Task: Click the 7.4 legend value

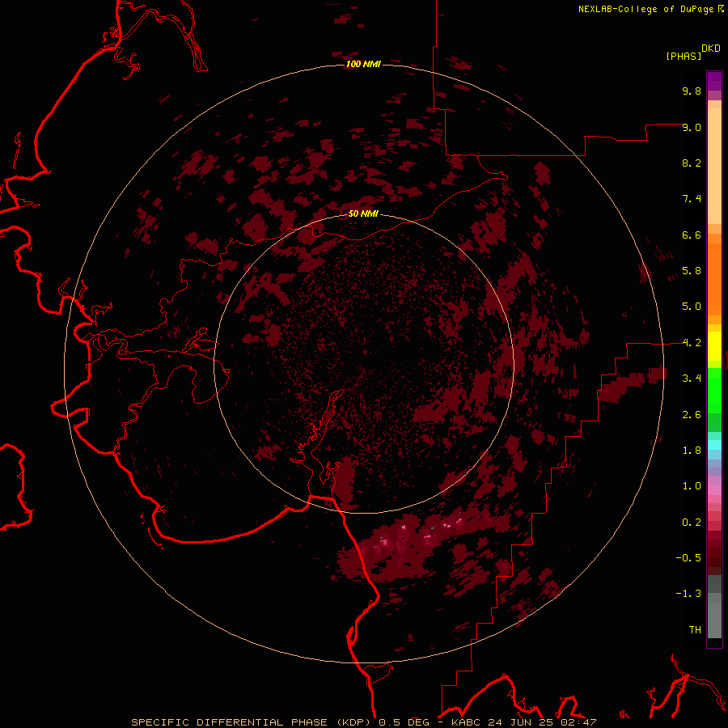Action: 692,199
